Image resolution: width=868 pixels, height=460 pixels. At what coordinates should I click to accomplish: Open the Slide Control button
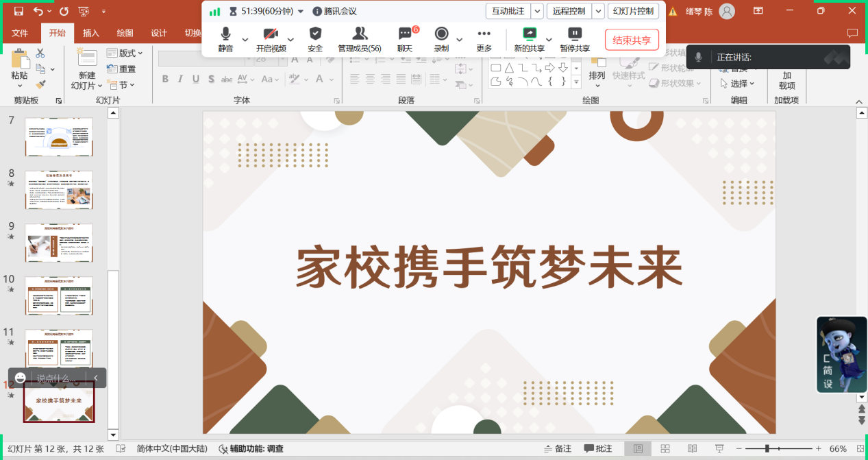633,11
